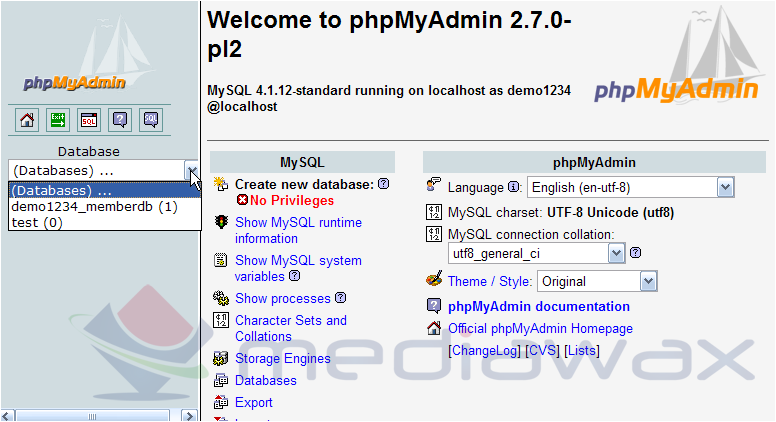Open the CVS link
776x422 pixels.
tap(542, 350)
